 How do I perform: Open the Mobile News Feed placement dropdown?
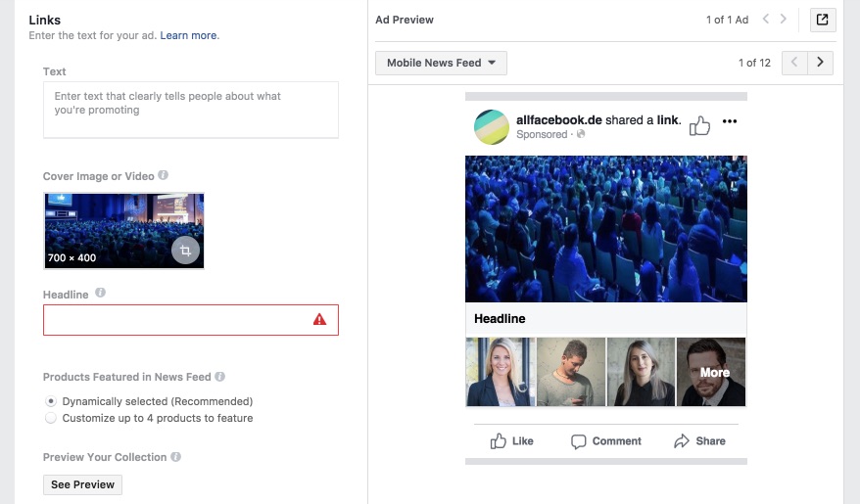[x=441, y=63]
